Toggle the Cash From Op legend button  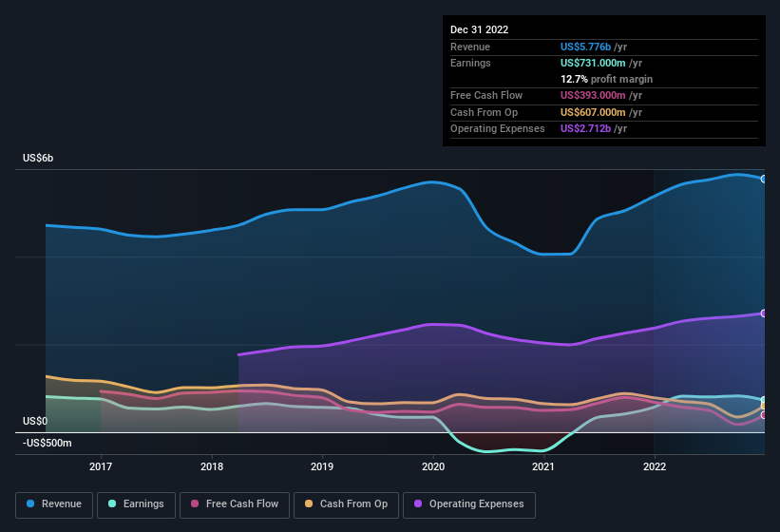[x=346, y=504]
